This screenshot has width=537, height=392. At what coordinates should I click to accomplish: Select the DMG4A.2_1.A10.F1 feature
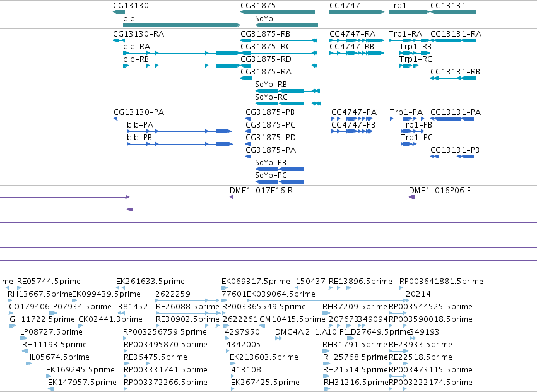311,332
